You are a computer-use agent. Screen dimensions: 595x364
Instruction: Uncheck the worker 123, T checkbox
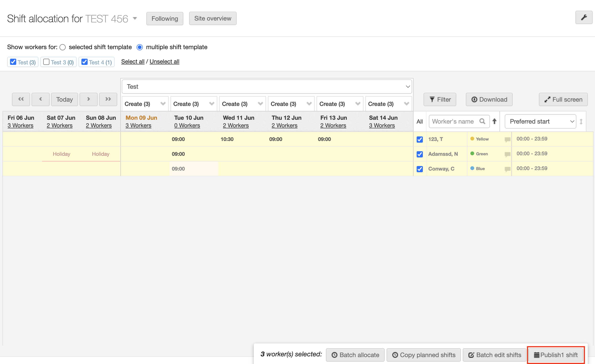[420, 140]
